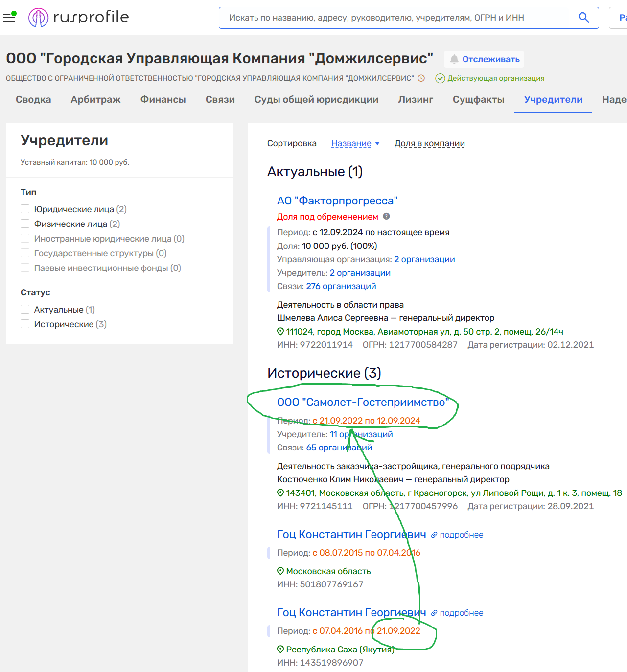Open the Арбитраж tab

(95, 99)
